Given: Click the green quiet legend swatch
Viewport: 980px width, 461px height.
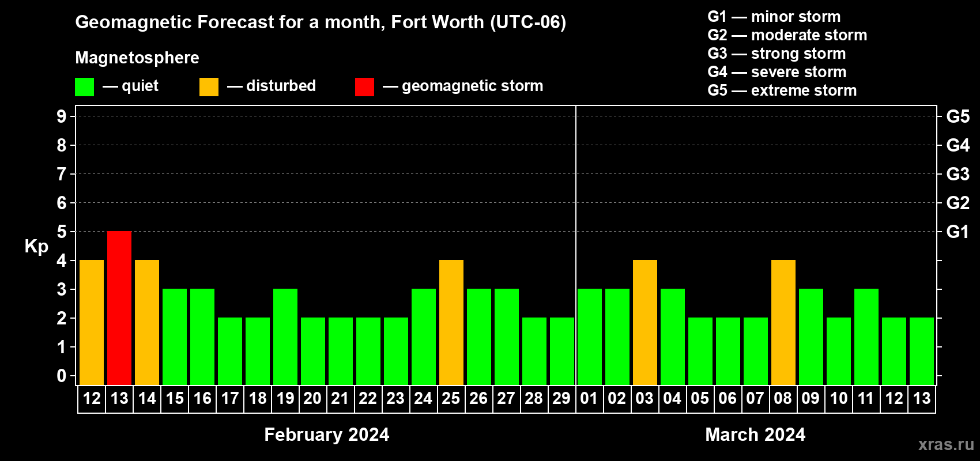Looking at the screenshot, I should pyautogui.click(x=84, y=87).
